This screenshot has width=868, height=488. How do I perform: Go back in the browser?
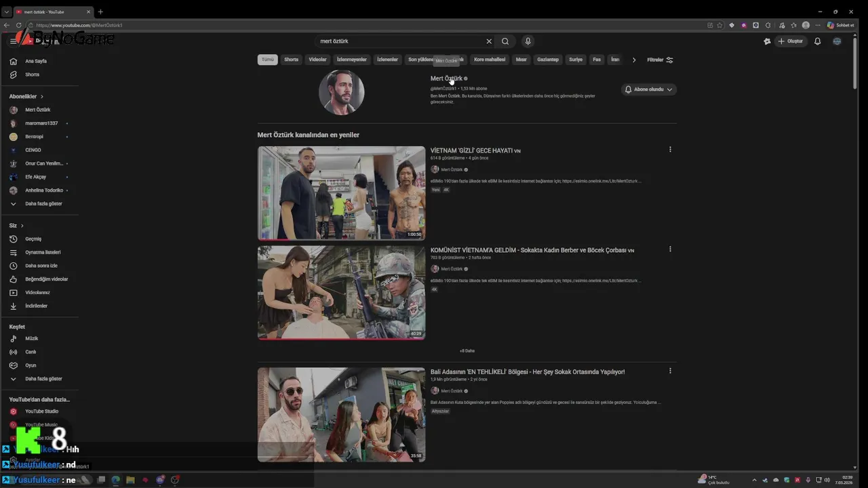[7, 25]
